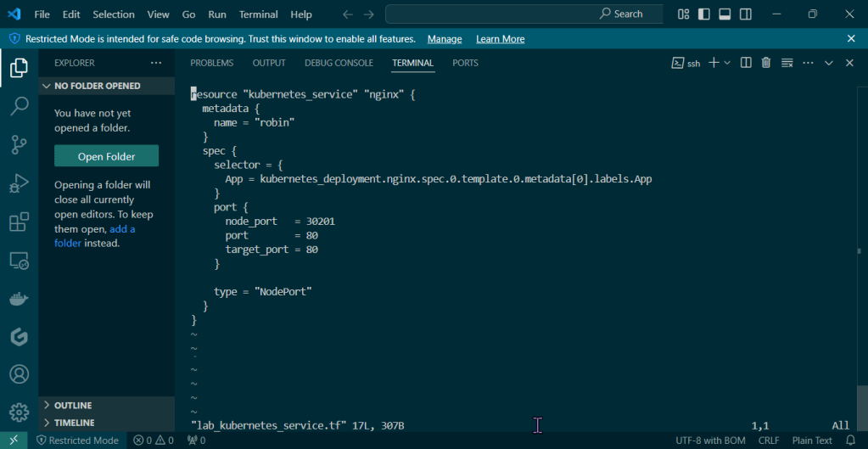Expand the TIMELINE section
The image size is (868, 449).
click(x=74, y=423)
